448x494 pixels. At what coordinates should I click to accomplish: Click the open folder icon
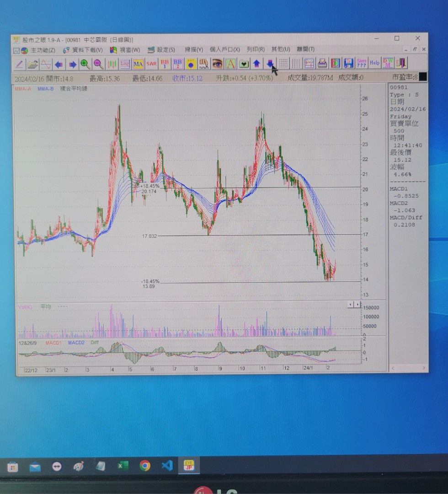32,64
